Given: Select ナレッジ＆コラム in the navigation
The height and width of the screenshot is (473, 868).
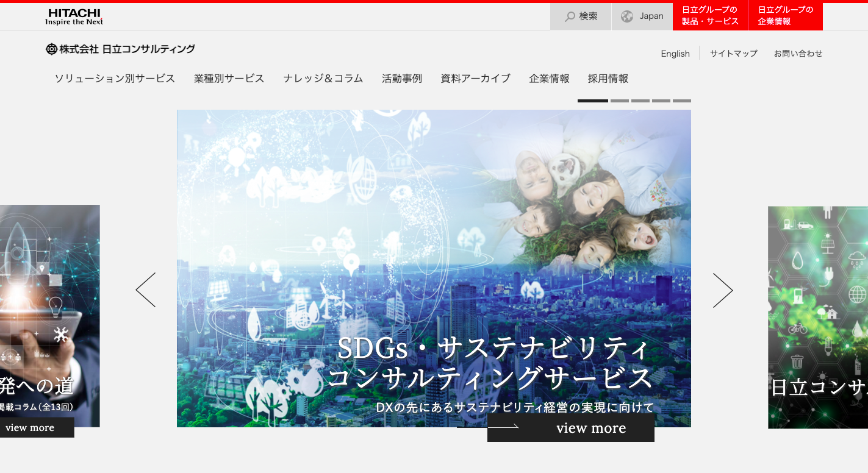Looking at the screenshot, I should point(323,79).
